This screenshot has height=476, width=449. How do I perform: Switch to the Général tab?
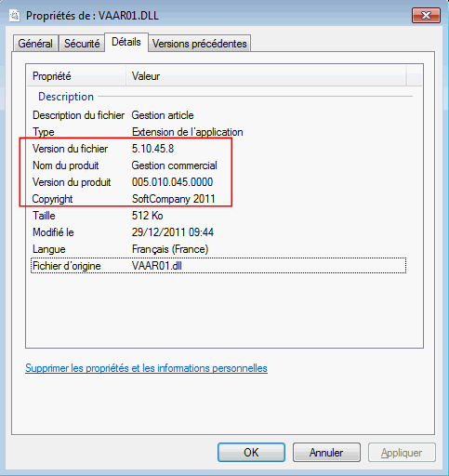click(35, 44)
